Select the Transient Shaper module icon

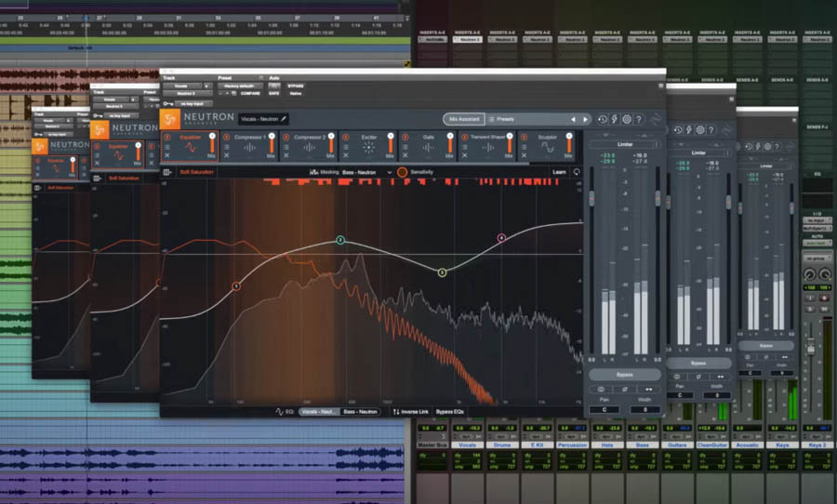click(488, 148)
